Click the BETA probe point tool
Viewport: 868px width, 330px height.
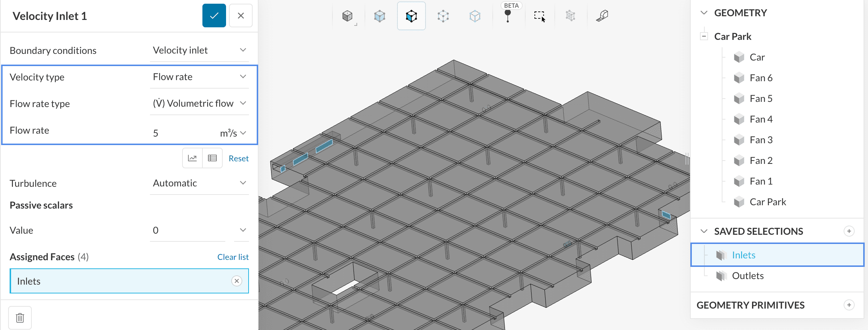coord(508,16)
